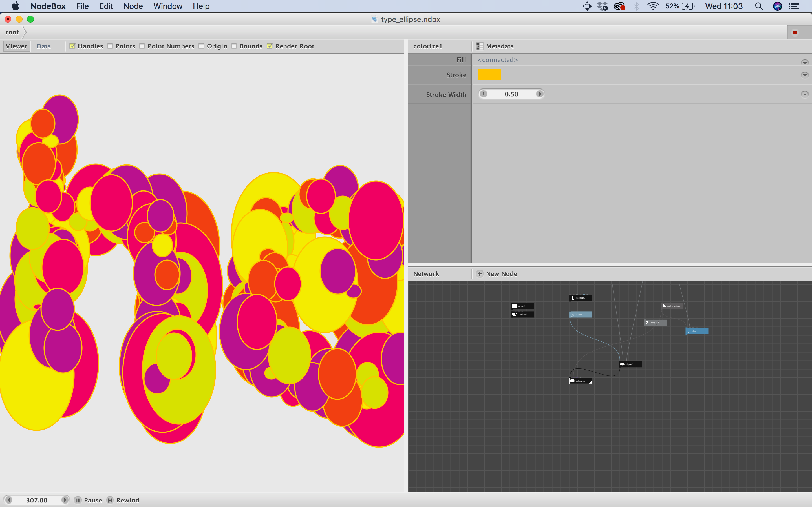Click the New Node button
The image size is (812, 507).
(x=497, y=273)
